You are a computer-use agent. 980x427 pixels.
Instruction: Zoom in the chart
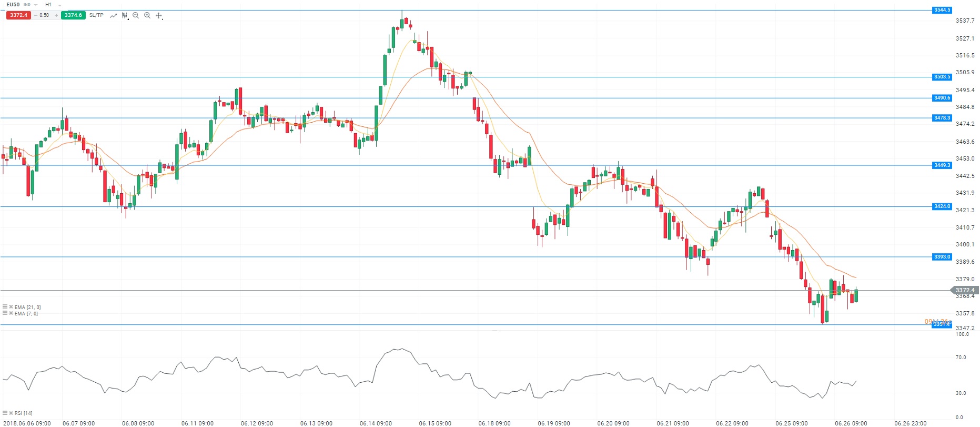tap(147, 16)
